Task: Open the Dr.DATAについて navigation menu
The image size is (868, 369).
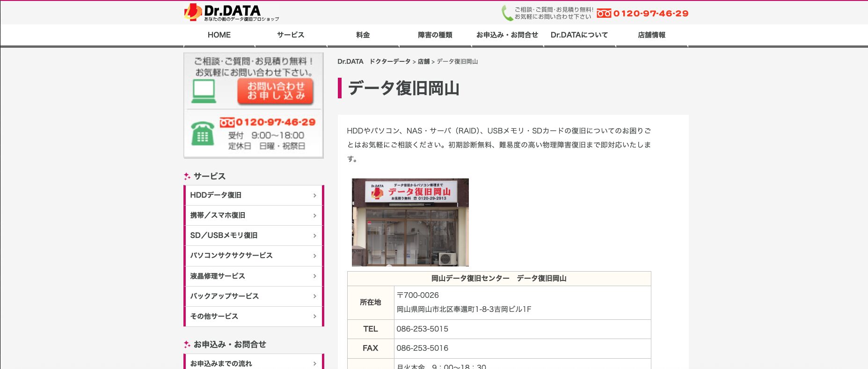Action: click(579, 35)
